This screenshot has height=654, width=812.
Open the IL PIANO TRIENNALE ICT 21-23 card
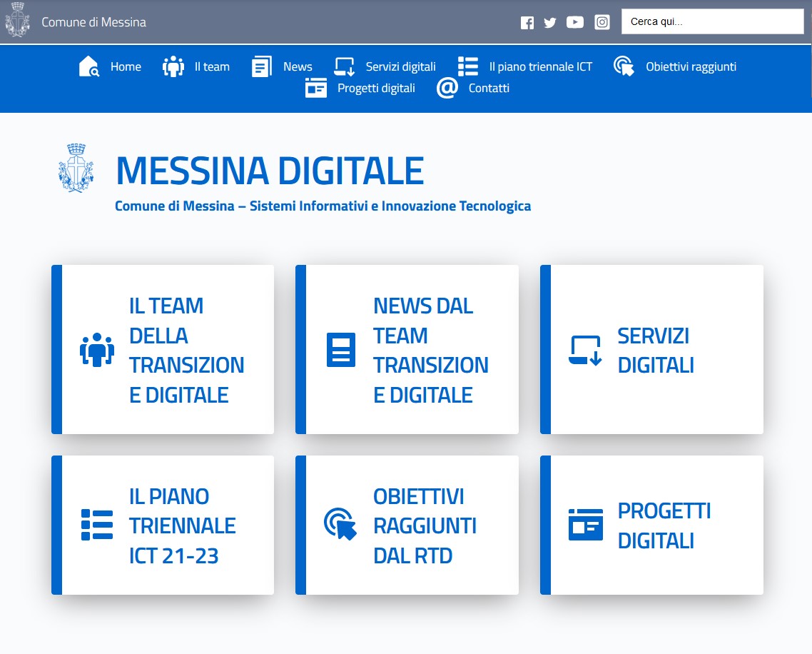click(x=163, y=525)
